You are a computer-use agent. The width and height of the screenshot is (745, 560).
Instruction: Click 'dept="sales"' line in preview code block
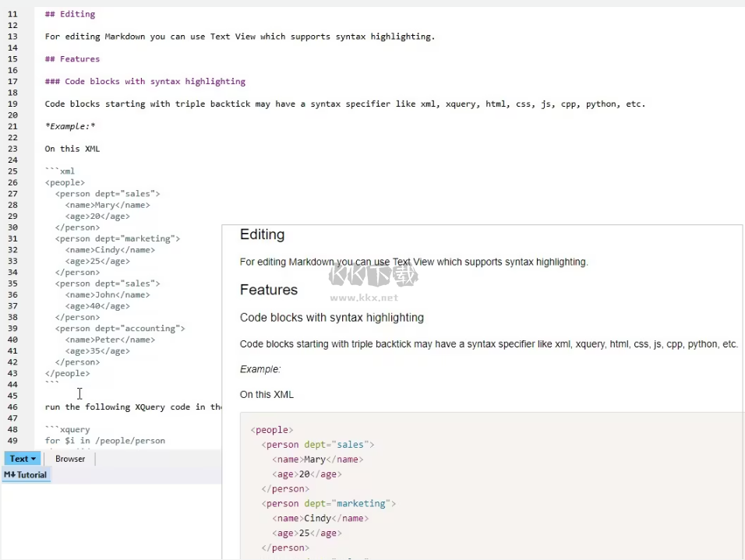click(x=318, y=445)
